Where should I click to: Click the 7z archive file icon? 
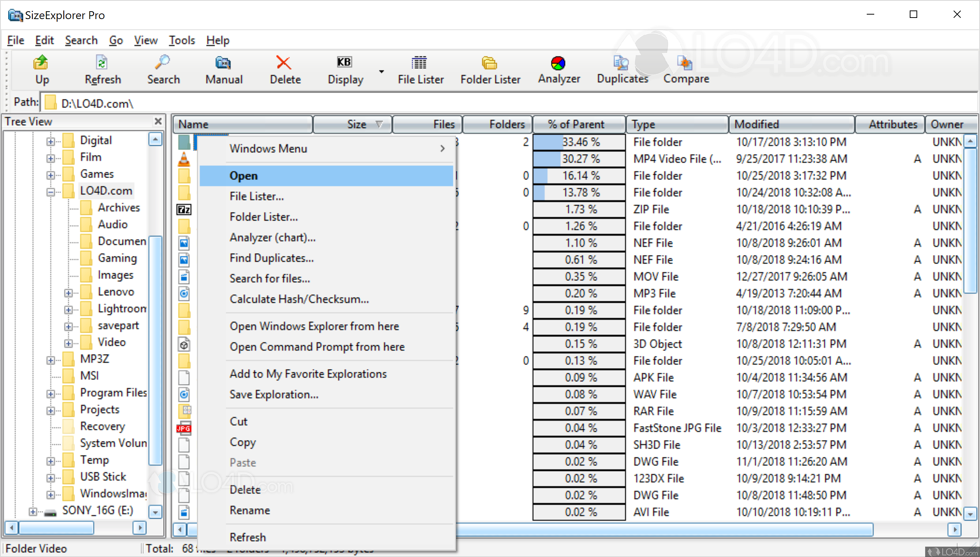click(184, 210)
